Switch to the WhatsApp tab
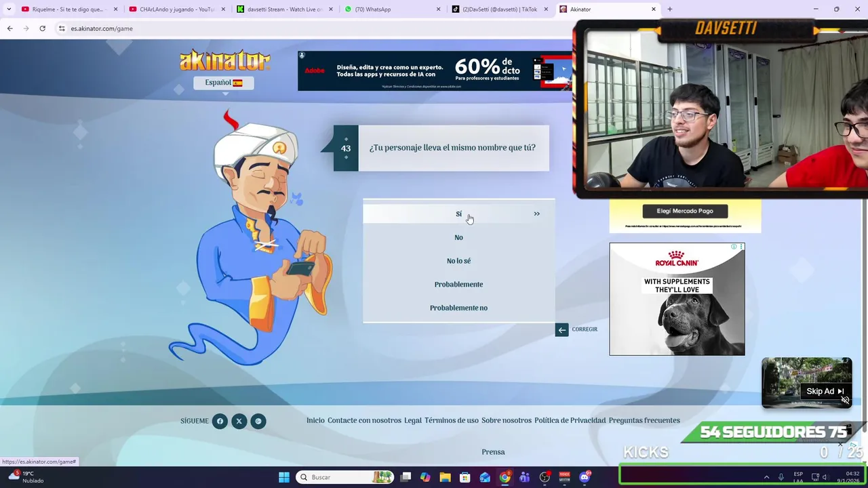 (391, 9)
